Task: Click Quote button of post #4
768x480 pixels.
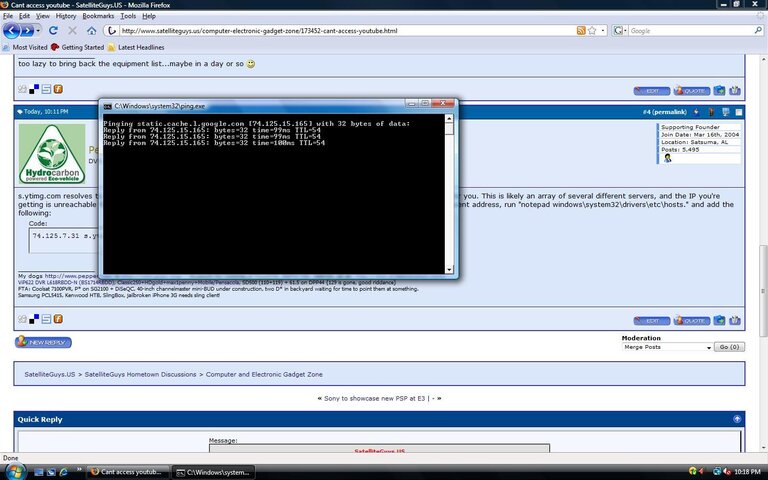Action: point(692,321)
